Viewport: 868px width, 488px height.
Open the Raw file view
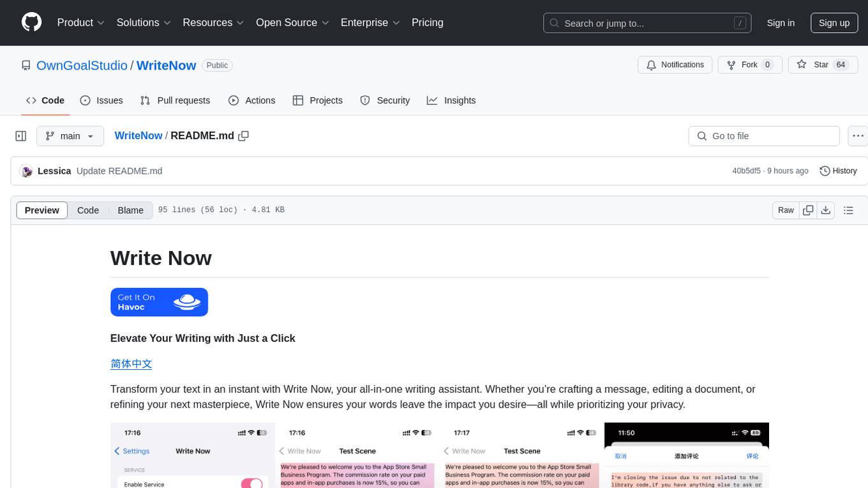[x=786, y=210]
